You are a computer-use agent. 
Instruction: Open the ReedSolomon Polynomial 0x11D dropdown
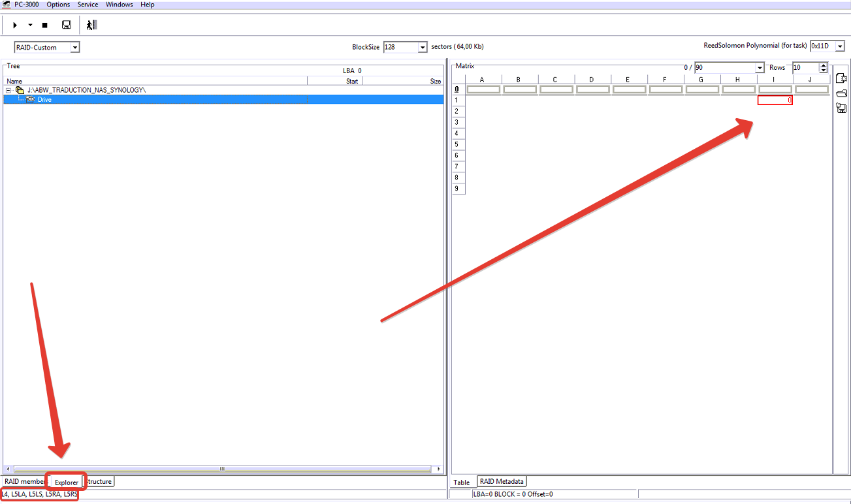pos(840,46)
